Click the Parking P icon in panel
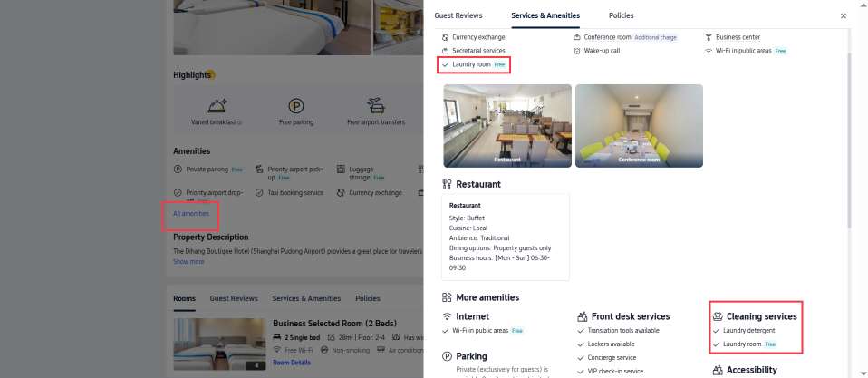Viewport: 868px width, 378px height. [x=447, y=356]
